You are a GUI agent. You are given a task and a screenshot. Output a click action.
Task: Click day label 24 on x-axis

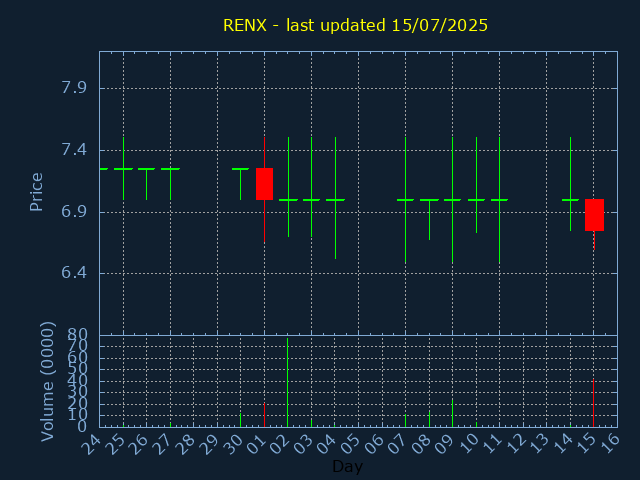pyautogui.click(x=91, y=444)
